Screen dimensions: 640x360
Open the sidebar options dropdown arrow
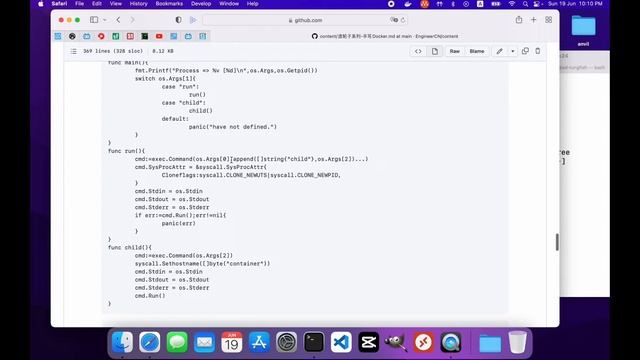click(104, 20)
